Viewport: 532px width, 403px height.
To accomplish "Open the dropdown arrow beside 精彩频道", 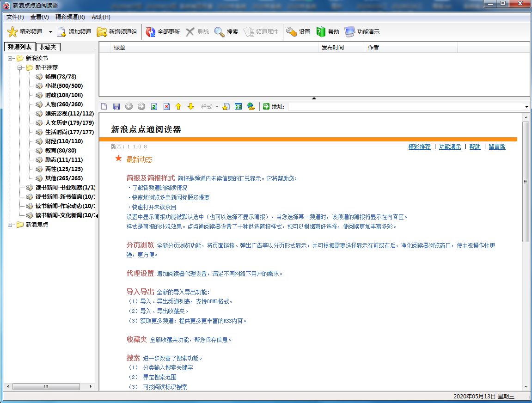I will tap(50, 32).
